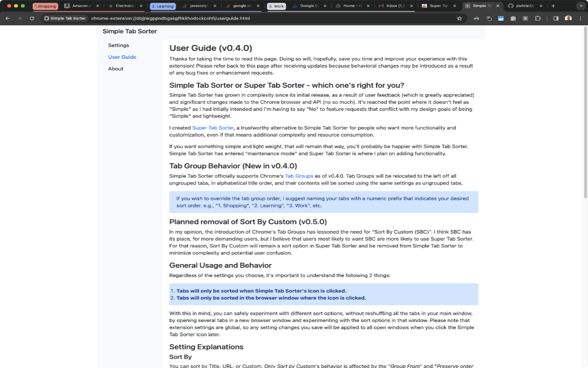Switch to the Gmail Inbox tab
This screenshot has height=368, width=588.
[394, 6]
